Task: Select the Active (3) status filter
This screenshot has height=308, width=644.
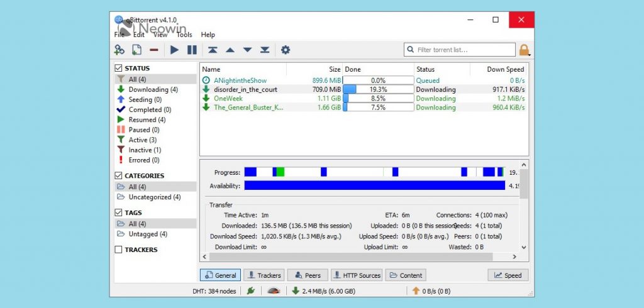Action: click(x=155, y=140)
